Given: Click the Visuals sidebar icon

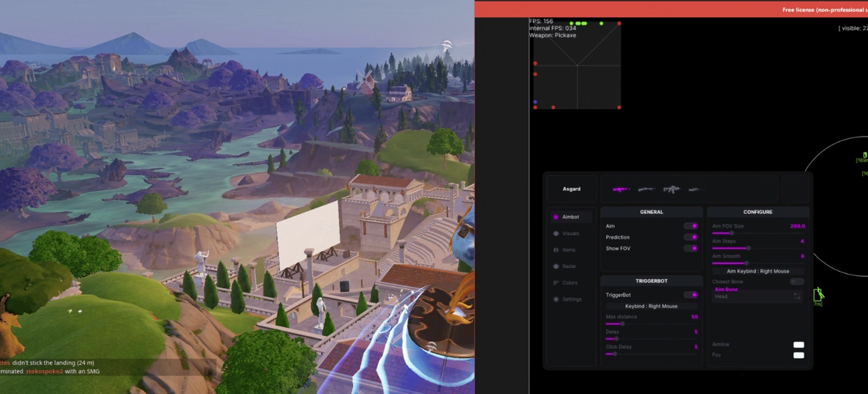Looking at the screenshot, I should (556, 234).
